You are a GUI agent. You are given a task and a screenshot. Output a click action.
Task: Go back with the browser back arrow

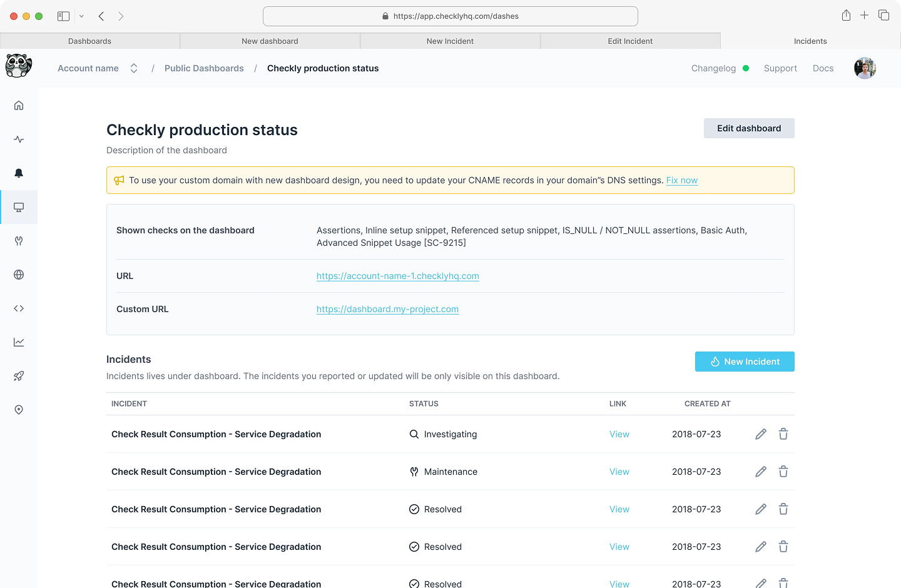101,16
